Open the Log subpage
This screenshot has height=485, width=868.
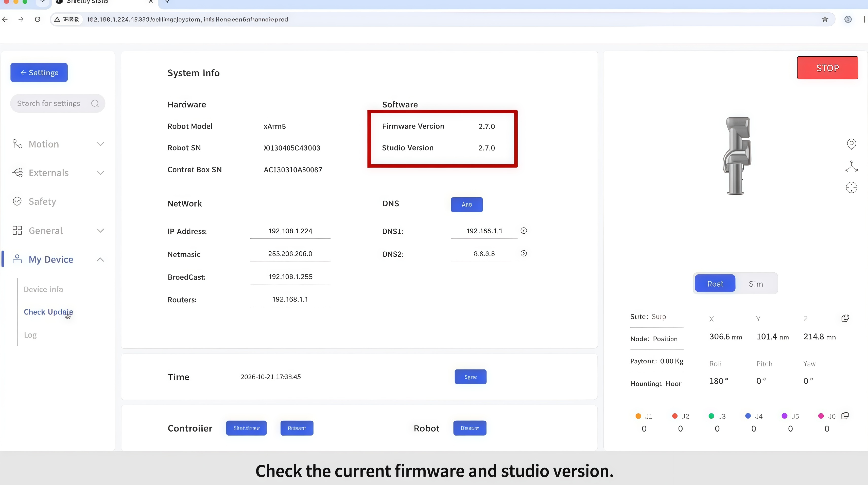pyautogui.click(x=30, y=335)
